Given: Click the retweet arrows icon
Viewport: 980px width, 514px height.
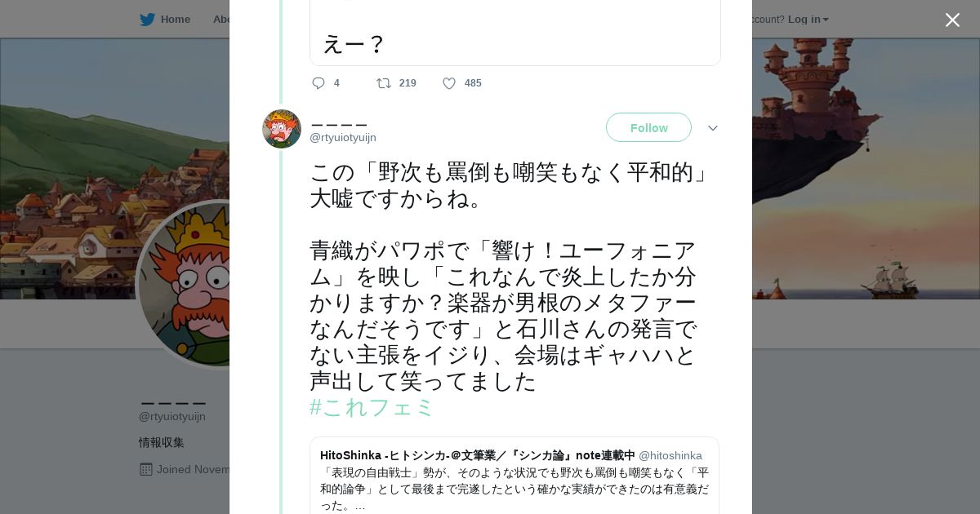Looking at the screenshot, I should click(383, 83).
